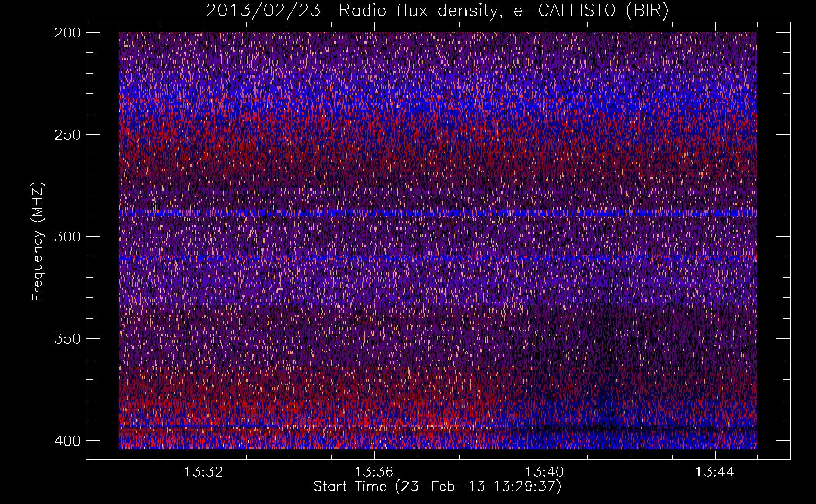The image size is (816, 504).
Task: Click the 200 frequency tick label
Action: pyautogui.click(x=67, y=32)
